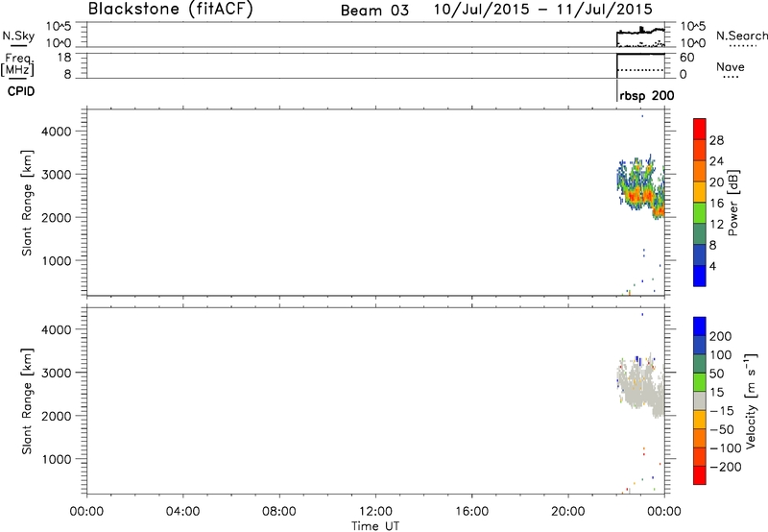Click the 12:00 time axis label

375,512
